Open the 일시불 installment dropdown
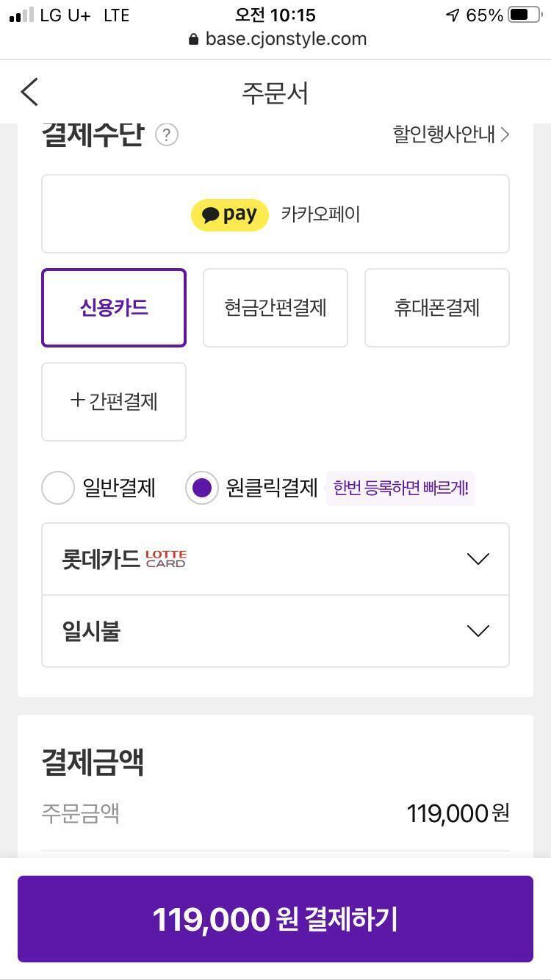 478,631
